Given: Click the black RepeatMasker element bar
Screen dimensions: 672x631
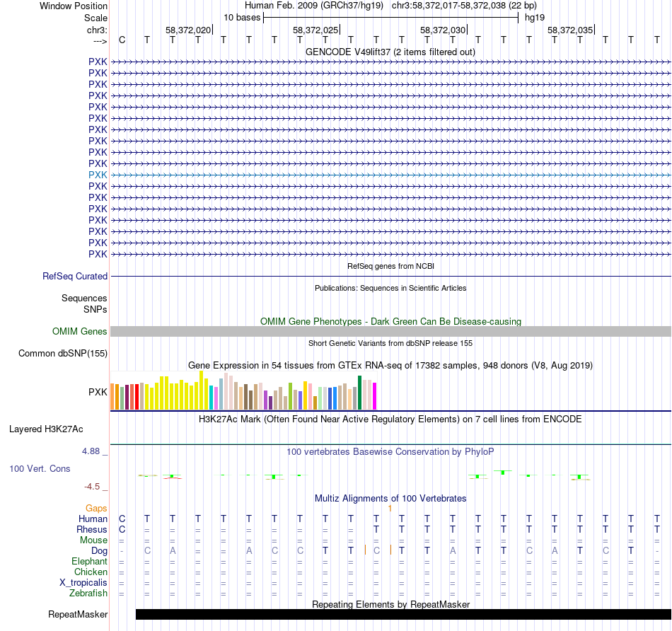Looking at the screenshot, I should [x=403, y=614].
